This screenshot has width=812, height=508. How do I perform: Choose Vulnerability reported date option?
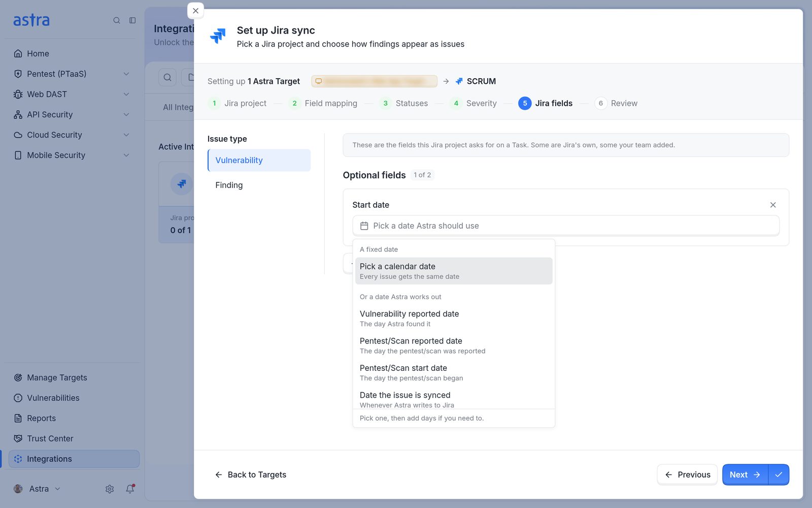(454, 318)
